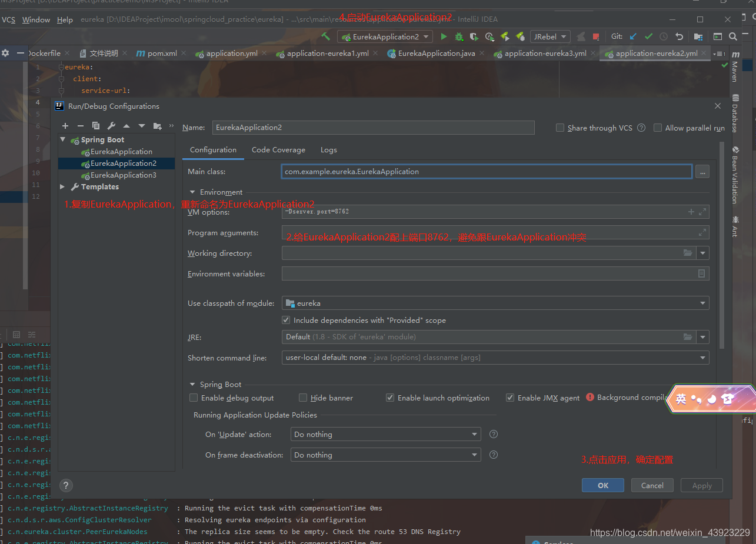This screenshot has width=756, height=544.
Task: Run with JRebel rocket icon
Action: 505,36
